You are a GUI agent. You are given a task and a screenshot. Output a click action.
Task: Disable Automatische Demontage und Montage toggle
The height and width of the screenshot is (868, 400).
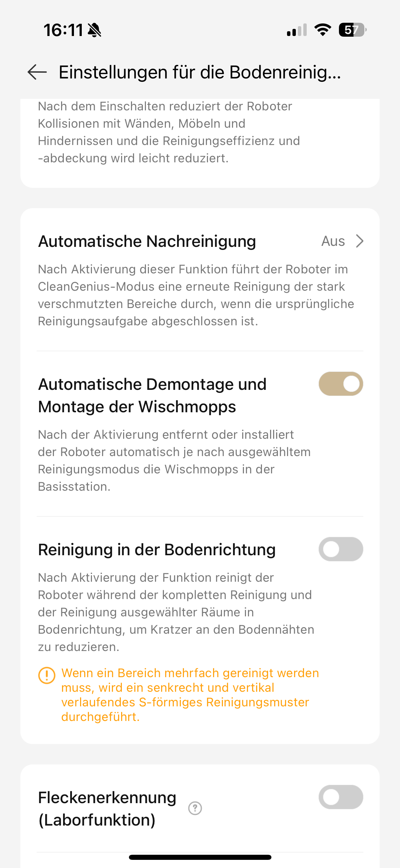click(x=341, y=384)
